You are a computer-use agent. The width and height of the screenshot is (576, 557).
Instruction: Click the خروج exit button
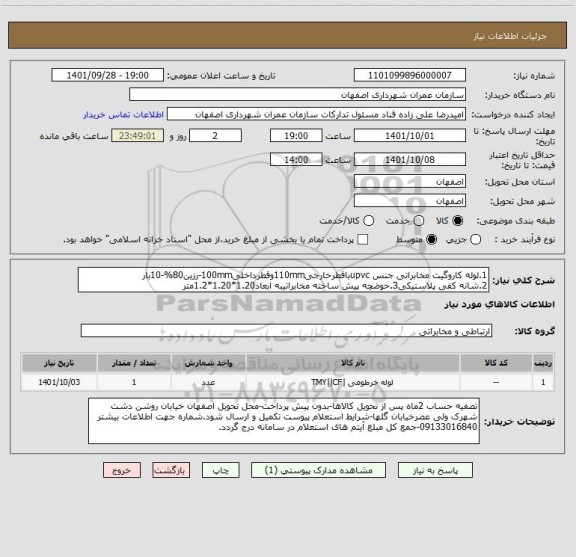tap(122, 470)
